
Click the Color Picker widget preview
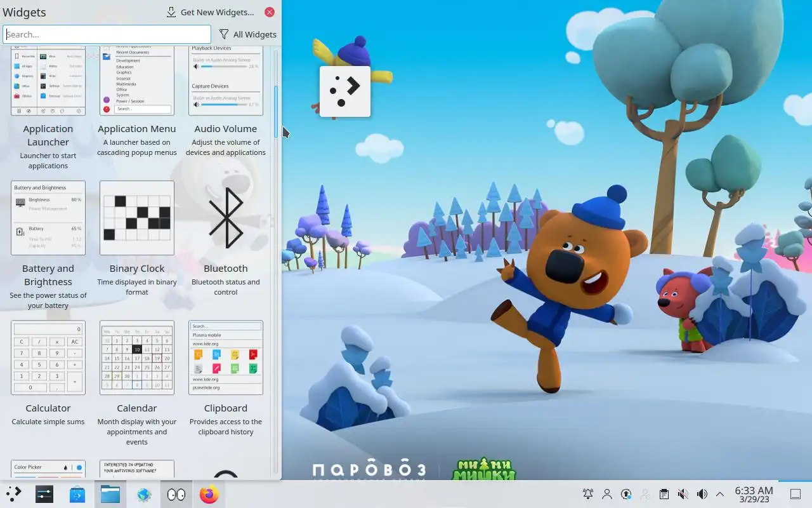coord(48,469)
